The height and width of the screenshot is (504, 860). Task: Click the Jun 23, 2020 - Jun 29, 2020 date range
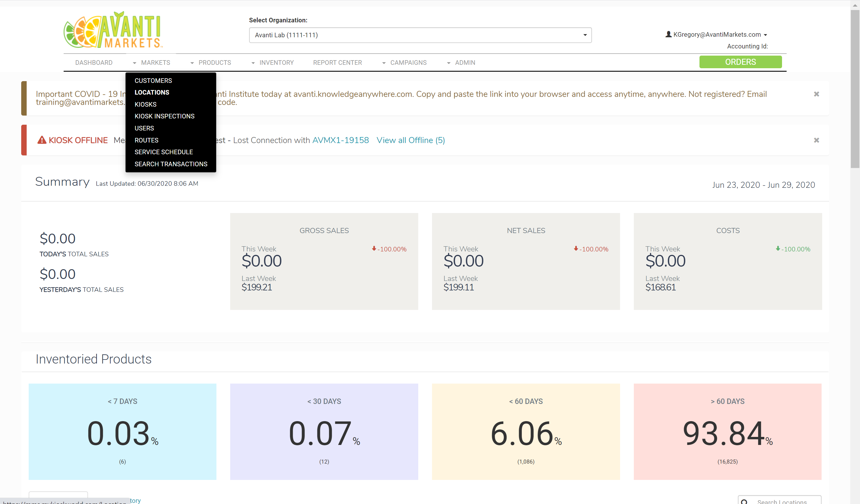point(763,185)
